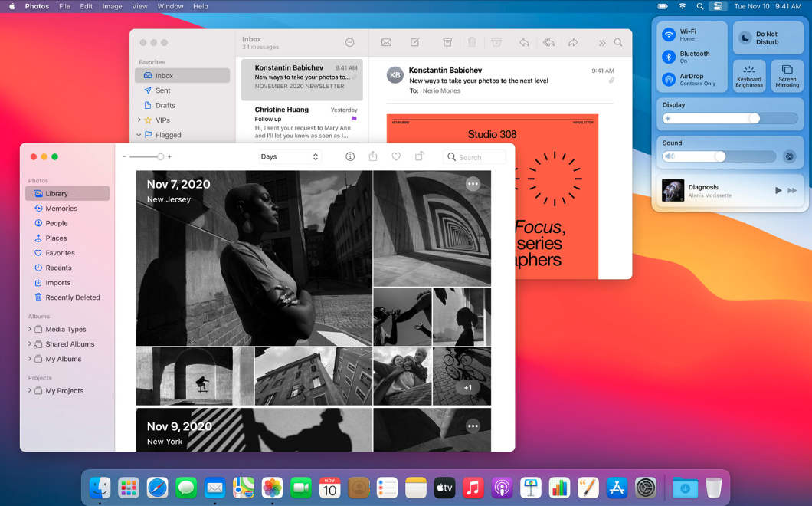Open AirPlay audio output next to Sound slider
Viewport: 812px width, 506px height.
[789, 156]
